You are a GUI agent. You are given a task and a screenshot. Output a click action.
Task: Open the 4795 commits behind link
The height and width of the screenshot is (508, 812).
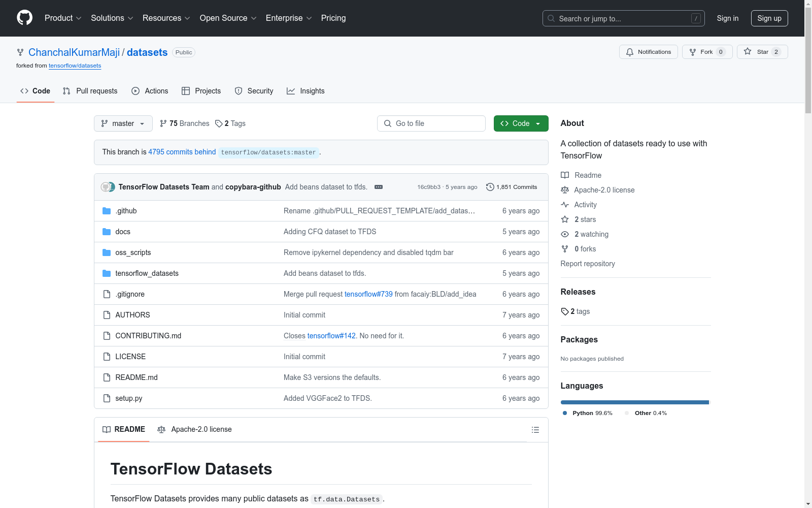(x=182, y=152)
